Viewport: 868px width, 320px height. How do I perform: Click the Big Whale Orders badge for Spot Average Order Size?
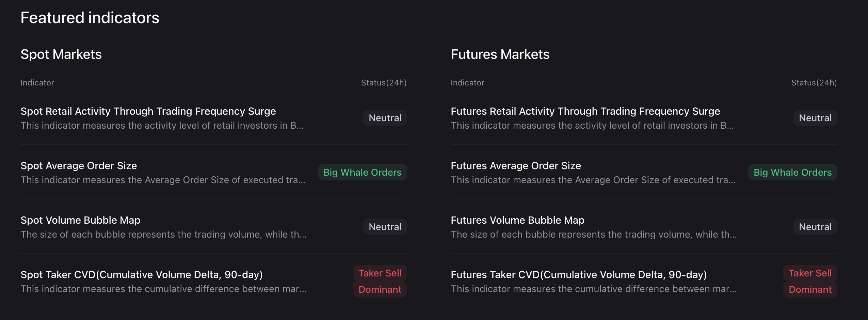(362, 172)
